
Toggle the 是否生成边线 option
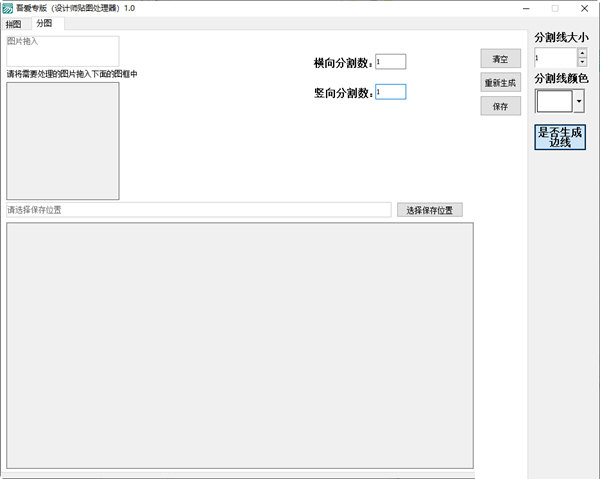point(560,137)
